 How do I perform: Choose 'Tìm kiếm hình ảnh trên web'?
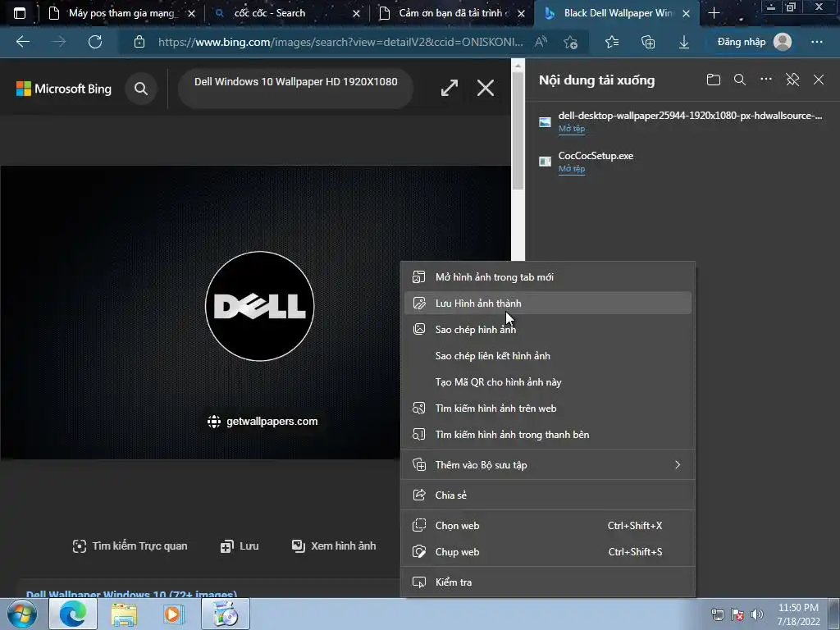pyautogui.click(x=548, y=409)
